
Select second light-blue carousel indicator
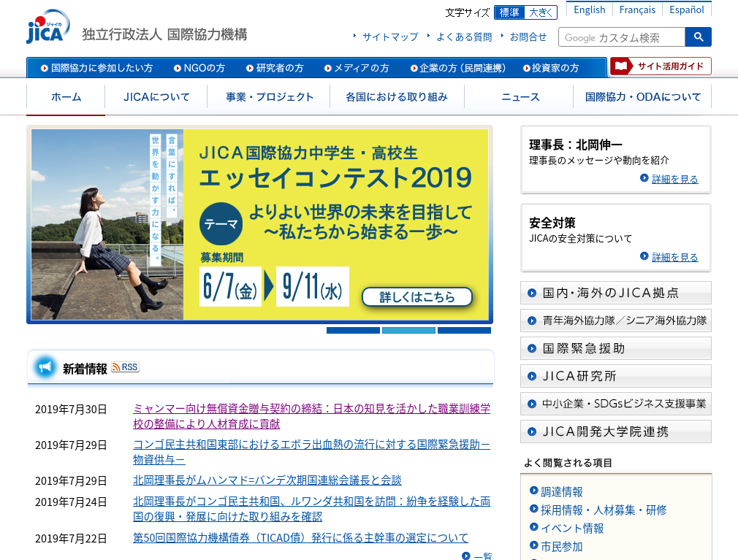coord(408,331)
